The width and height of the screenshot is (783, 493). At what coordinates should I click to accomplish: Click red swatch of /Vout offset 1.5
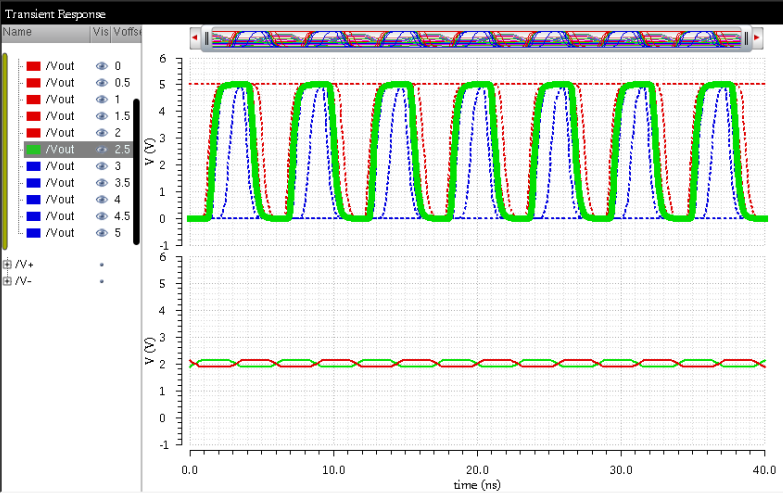click(x=33, y=116)
